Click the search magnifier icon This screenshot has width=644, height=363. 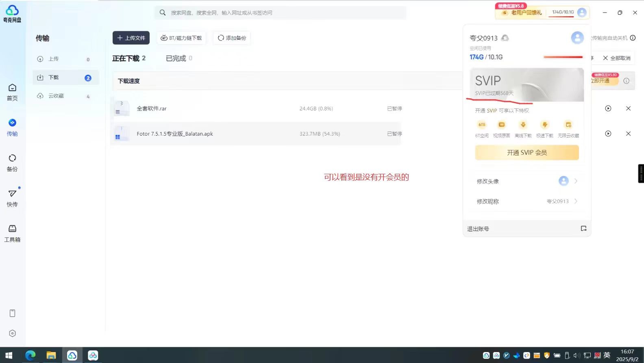pyautogui.click(x=163, y=13)
